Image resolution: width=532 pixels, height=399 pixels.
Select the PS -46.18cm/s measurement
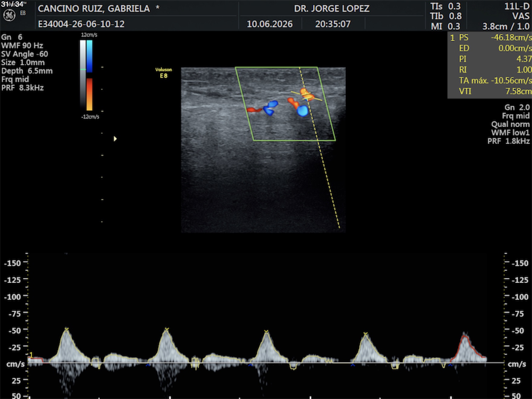coord(495,37)
